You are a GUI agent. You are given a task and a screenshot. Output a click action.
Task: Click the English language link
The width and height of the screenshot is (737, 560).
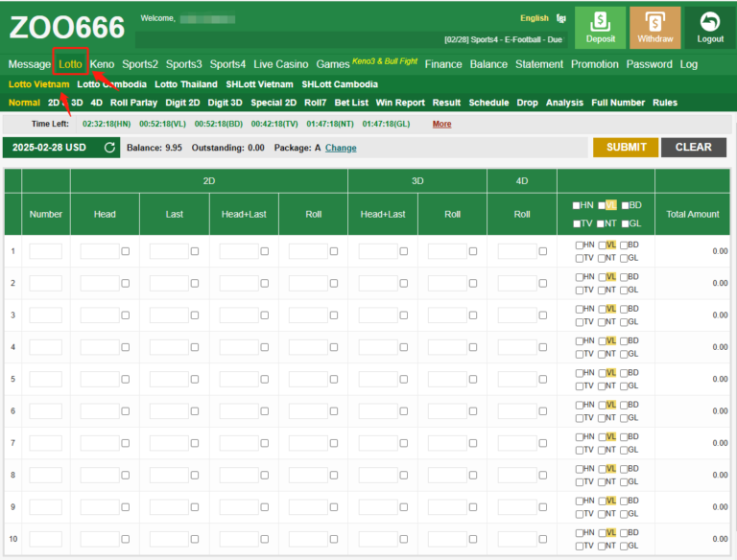[534, 18]
